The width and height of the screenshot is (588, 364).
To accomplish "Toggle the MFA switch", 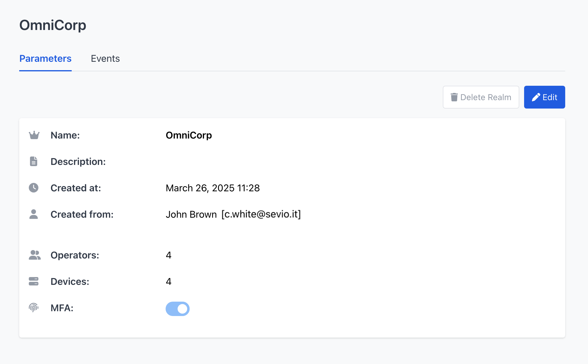I will coord(178,309).
